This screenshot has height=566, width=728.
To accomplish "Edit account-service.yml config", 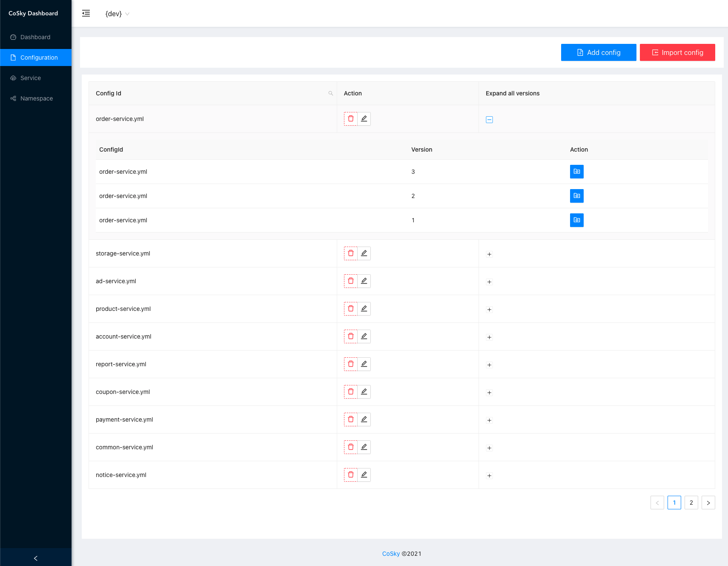I will 364,336.
